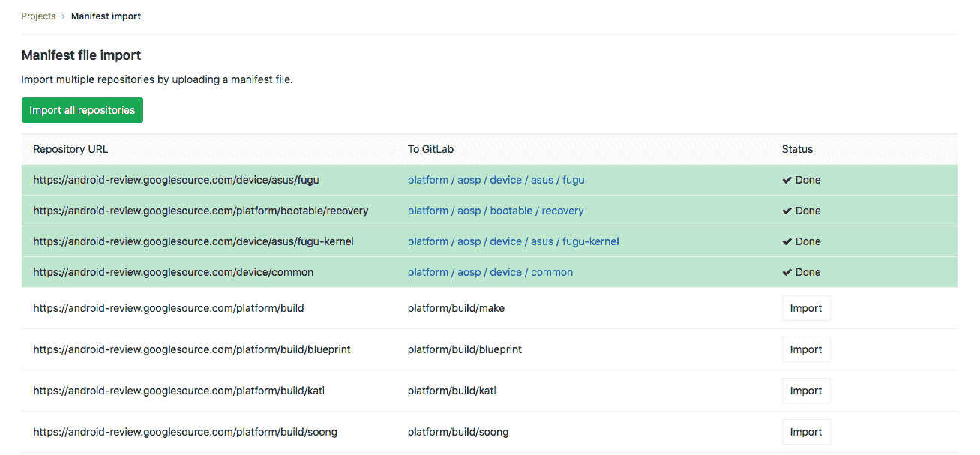Click the platform link in the recovery row
The height and width of the screenshot is (455, 980).
tap(428, 211)
